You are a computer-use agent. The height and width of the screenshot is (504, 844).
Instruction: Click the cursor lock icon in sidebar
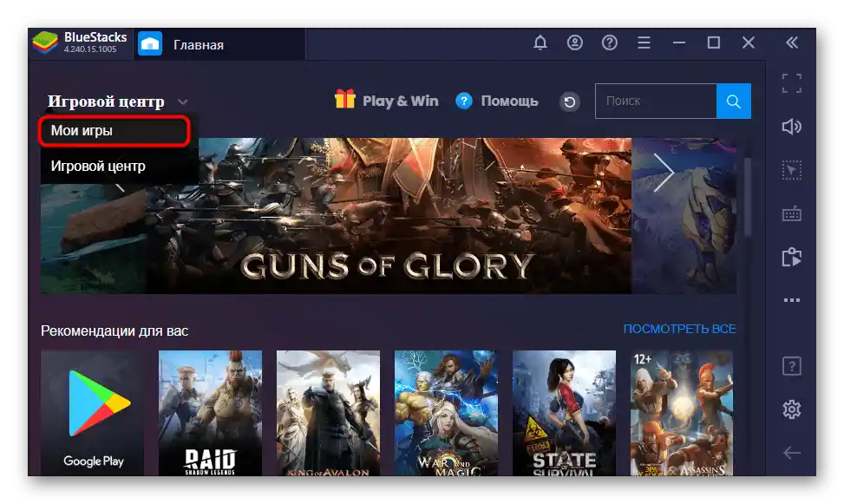tap(792, 170)
